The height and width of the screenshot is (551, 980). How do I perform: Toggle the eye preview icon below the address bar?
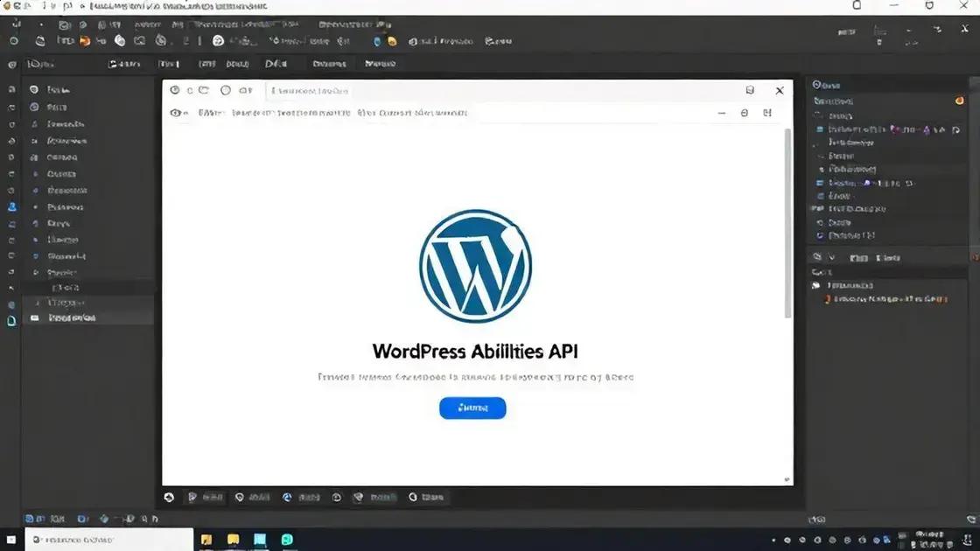coord(175,113)
